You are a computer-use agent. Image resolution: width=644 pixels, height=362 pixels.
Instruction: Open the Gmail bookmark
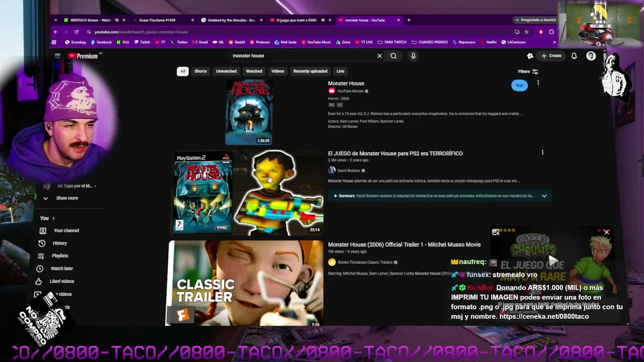[200, 42]
